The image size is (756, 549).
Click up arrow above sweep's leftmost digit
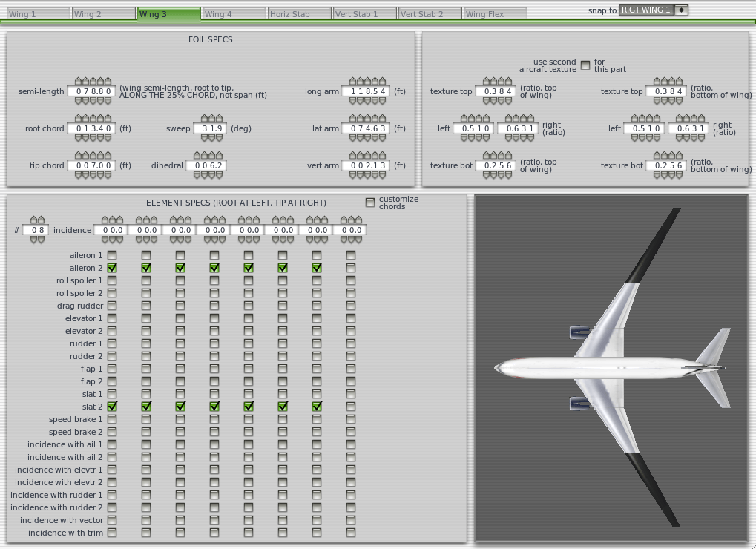(205, 118)
